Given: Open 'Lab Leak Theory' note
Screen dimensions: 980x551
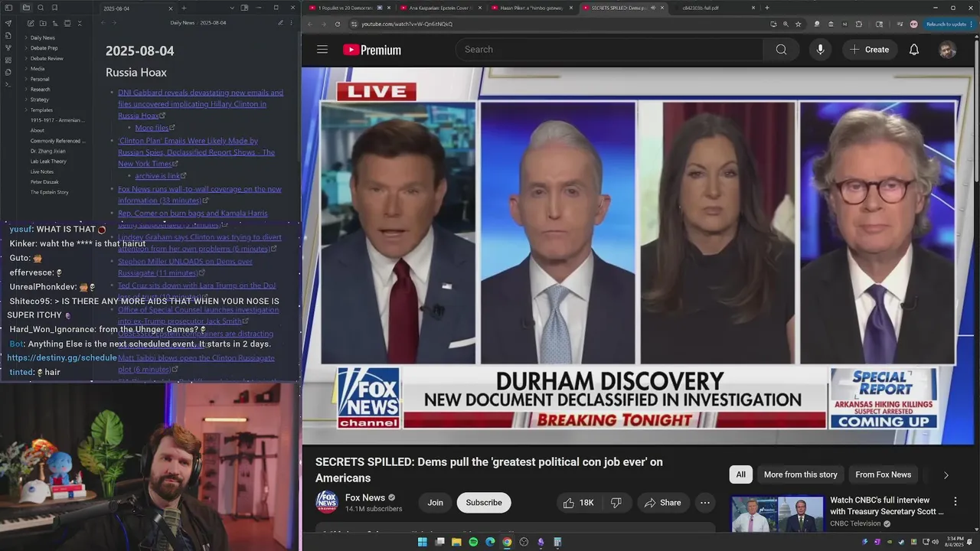Looking at the screenshot, I should 48,161.
